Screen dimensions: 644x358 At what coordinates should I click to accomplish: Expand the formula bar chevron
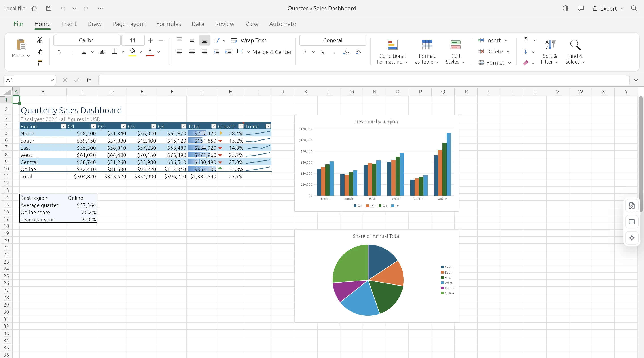tap(636, 80)
